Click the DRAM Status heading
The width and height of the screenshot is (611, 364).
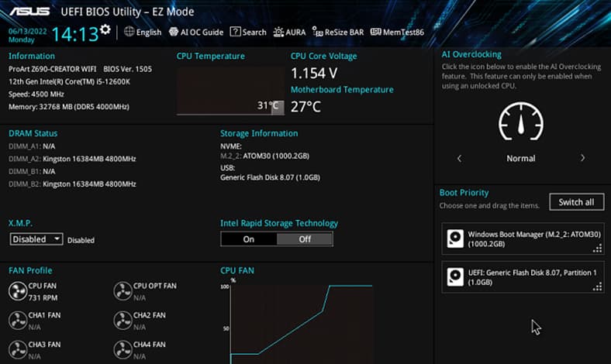(33, 133)
